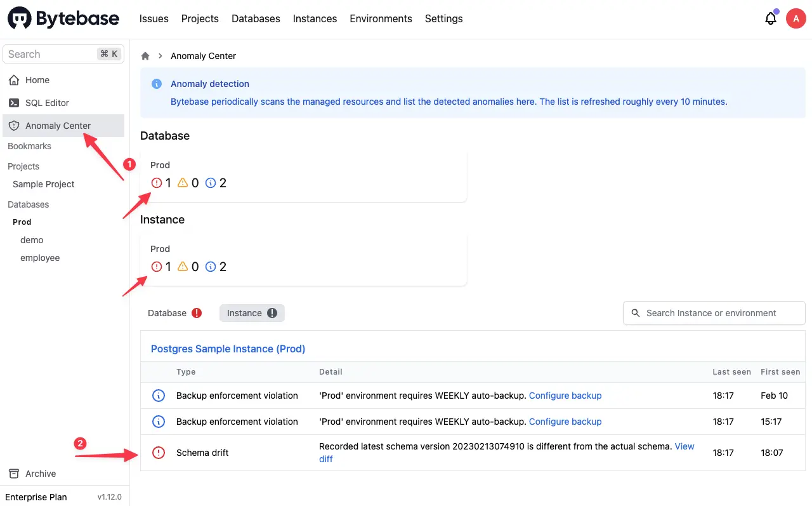Select employee database in sidebar
This screenshot has height=506, width=812.
(x=40, y=258)
